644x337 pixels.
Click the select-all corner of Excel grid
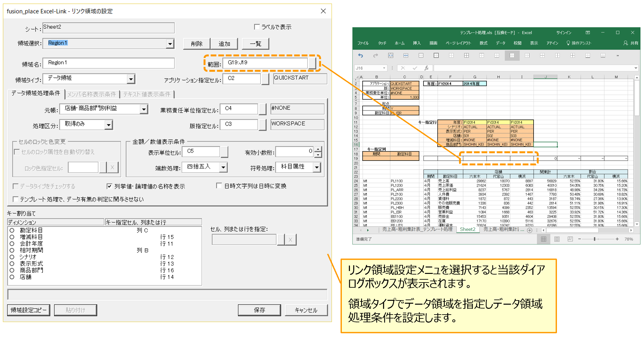(x=357, y=77)
